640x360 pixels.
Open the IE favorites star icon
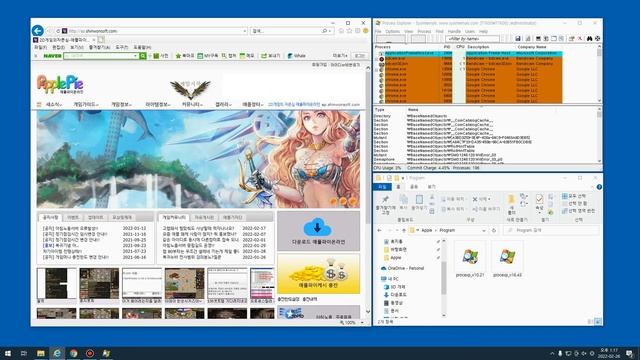(x=349, y=31)
